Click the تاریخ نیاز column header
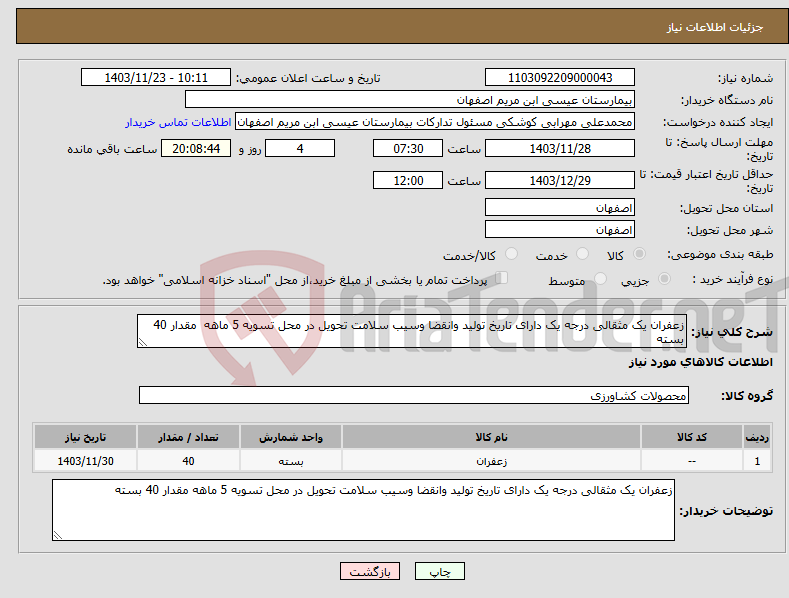The width and height of the screenshot is (789, 598). point(85,437)
